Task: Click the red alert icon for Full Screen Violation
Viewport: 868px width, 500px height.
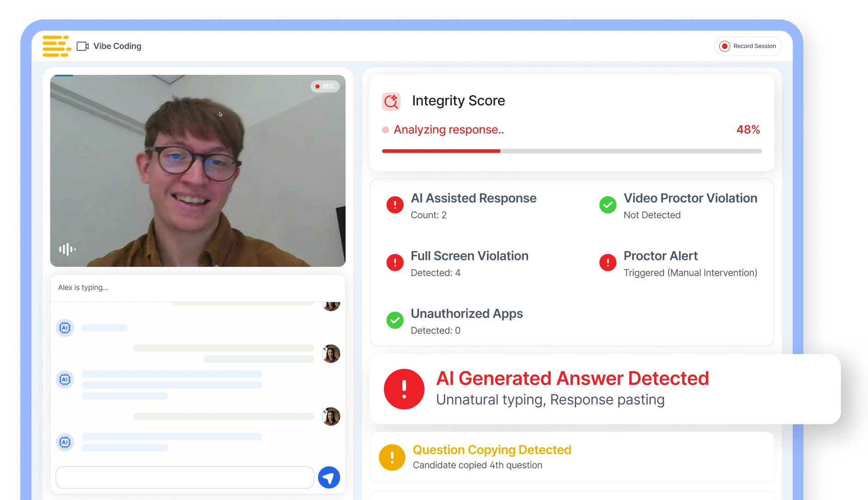Action: pos(395,262)
